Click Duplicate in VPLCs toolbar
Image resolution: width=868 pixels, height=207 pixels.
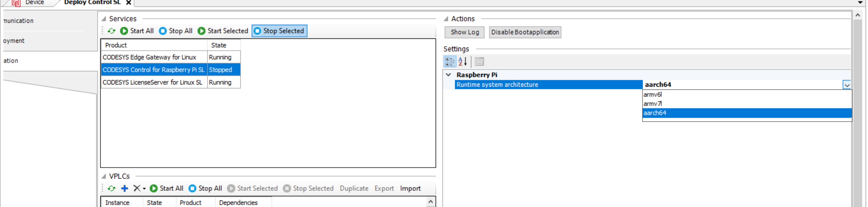354,188
